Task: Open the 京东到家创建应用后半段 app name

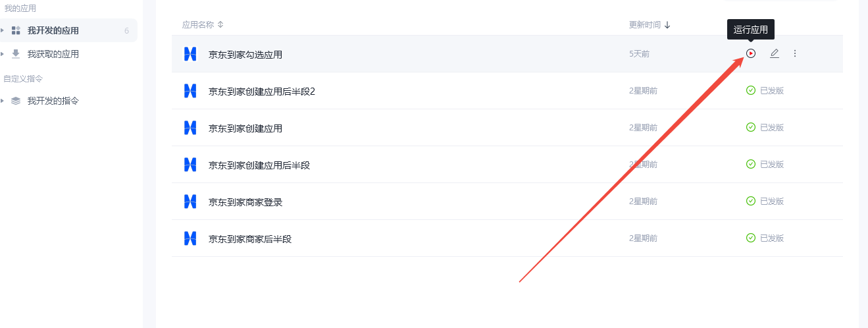Action: 259,165
